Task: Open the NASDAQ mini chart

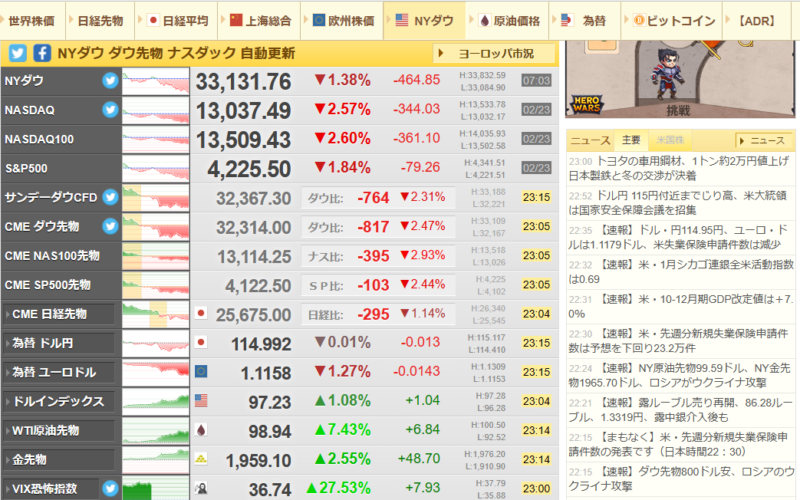Action: coord(156,110)
